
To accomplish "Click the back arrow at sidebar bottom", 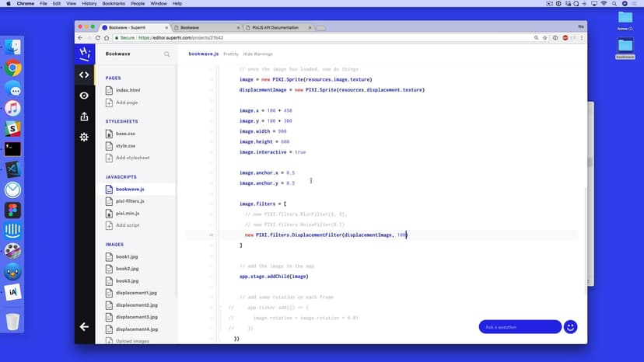I will [x=84, y=327].
